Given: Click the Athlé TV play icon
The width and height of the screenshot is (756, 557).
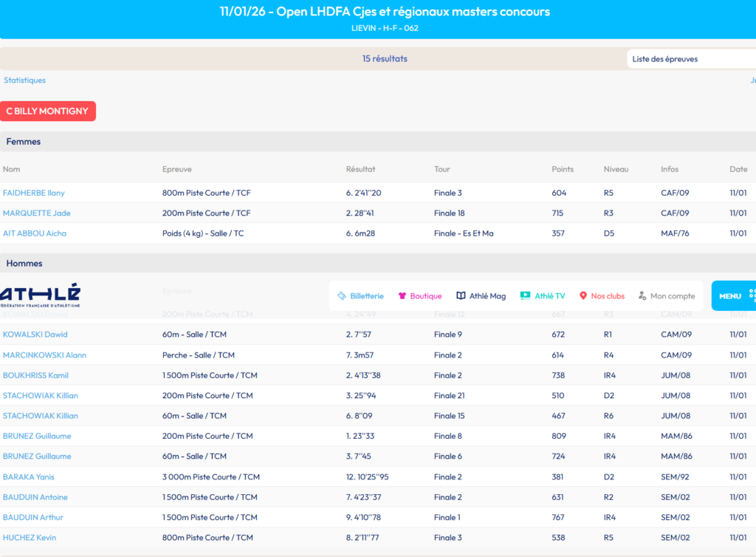Looking at the screenshot, I should pyautogui.click(x=525, y=296).
